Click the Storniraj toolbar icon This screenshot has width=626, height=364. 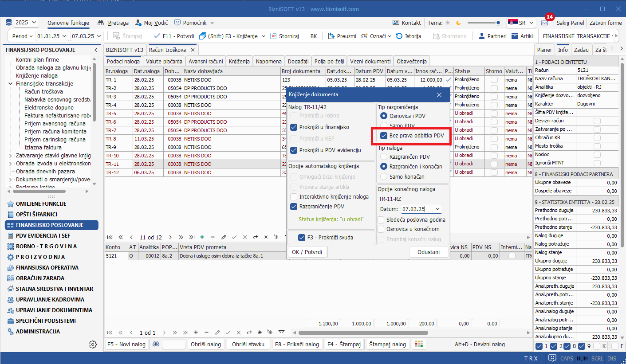(x=274, y=36)
